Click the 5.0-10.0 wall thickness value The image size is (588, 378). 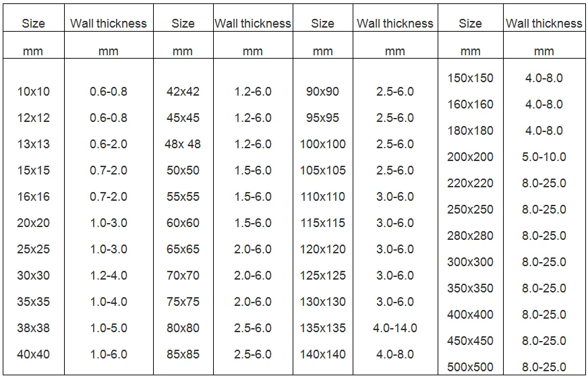tap(543, 157)
